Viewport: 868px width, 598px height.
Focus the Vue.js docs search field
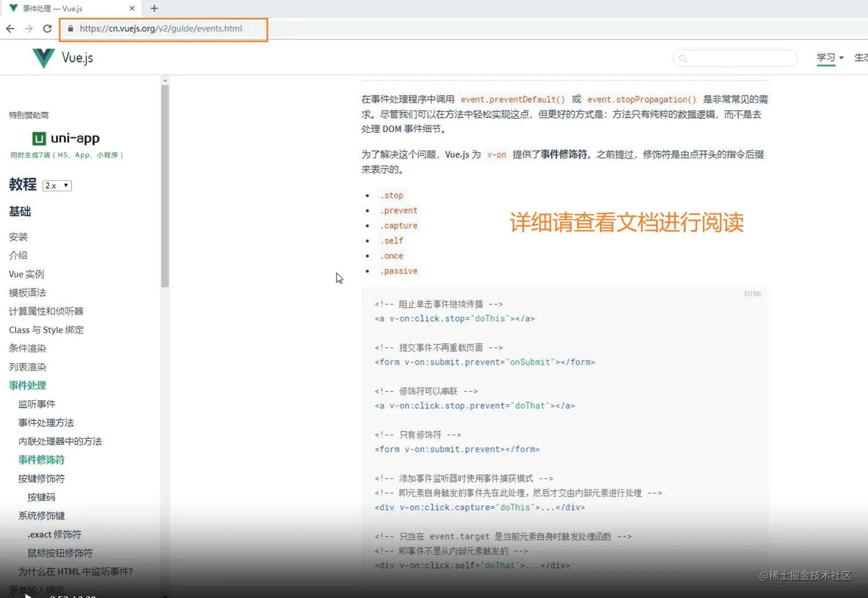click(x=735, y=58)
